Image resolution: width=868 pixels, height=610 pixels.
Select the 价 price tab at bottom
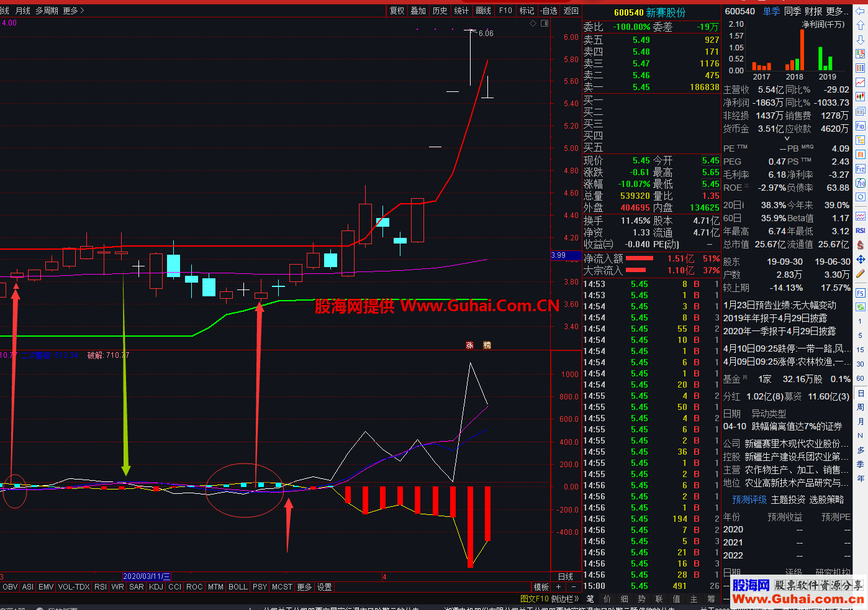(607, 599)
